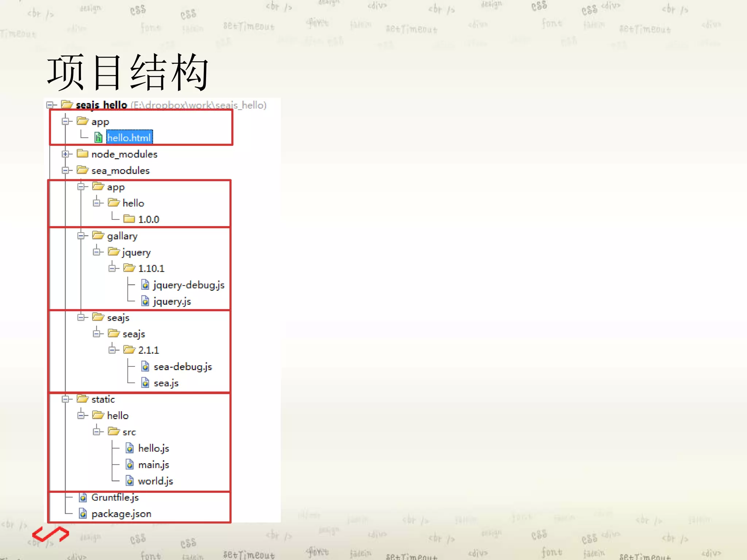Click the world.js file icon
The width and height of the screenshot is (747, 560).
click(x=130, y=481)
